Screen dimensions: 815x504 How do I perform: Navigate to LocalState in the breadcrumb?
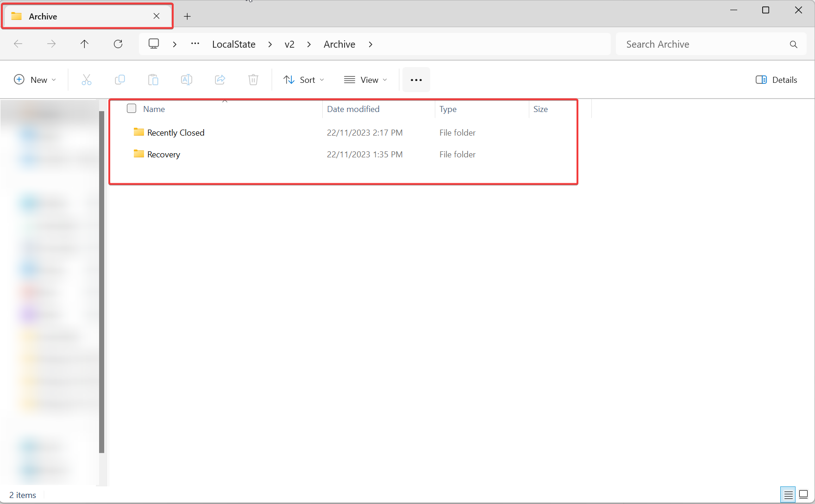[x=234, y=44]
